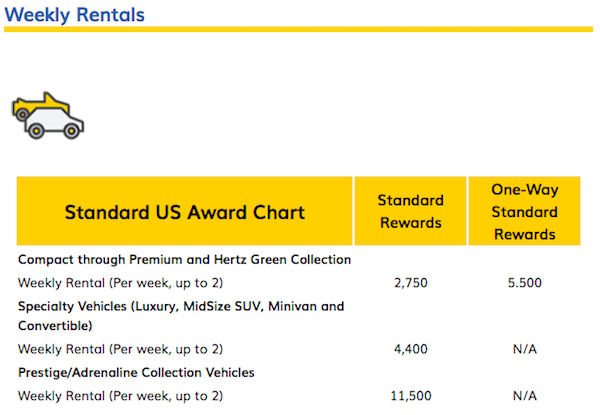Screen dimensions: 600x415
Task: Click the 11,500 rewards value
Action: (x=410, y=397)
